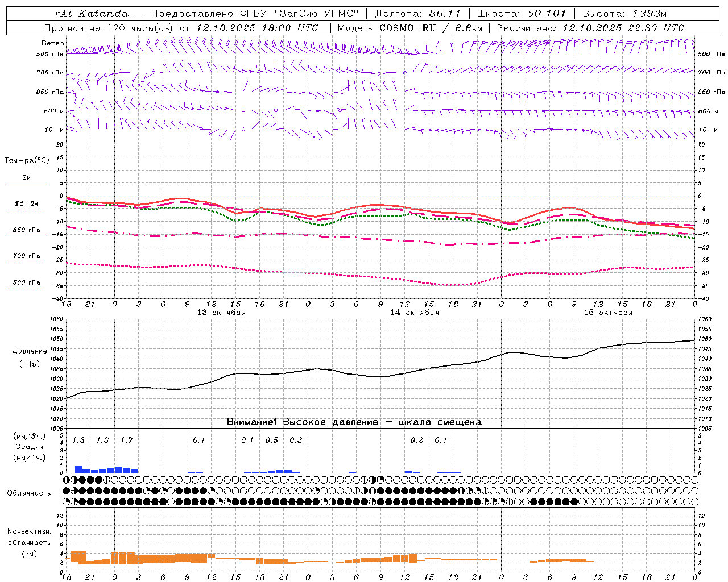
Task: Click the latitude value Широта: 50.101
Action: [520, 14]
